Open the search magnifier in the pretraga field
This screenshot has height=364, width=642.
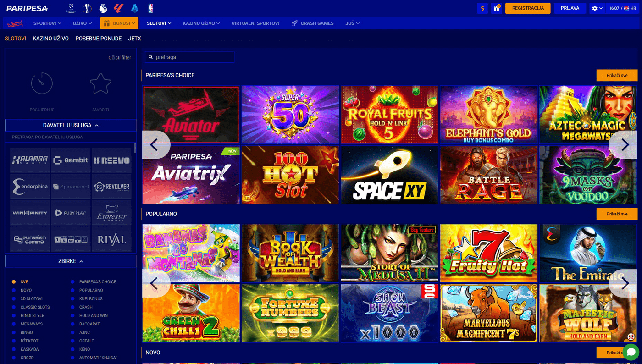(x=150, y=56)
